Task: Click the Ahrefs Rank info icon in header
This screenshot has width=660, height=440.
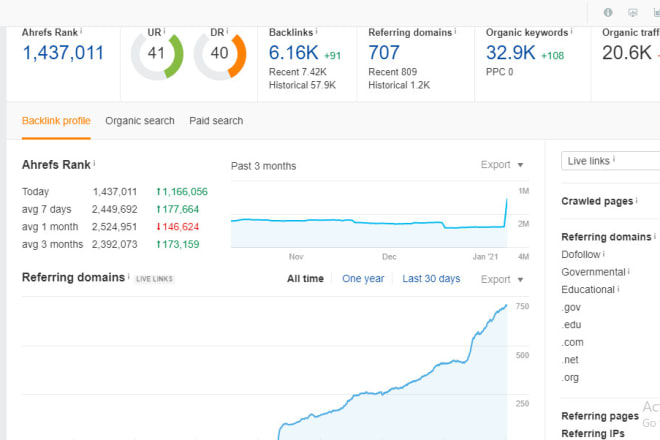Action: click(x=81, y=31)
